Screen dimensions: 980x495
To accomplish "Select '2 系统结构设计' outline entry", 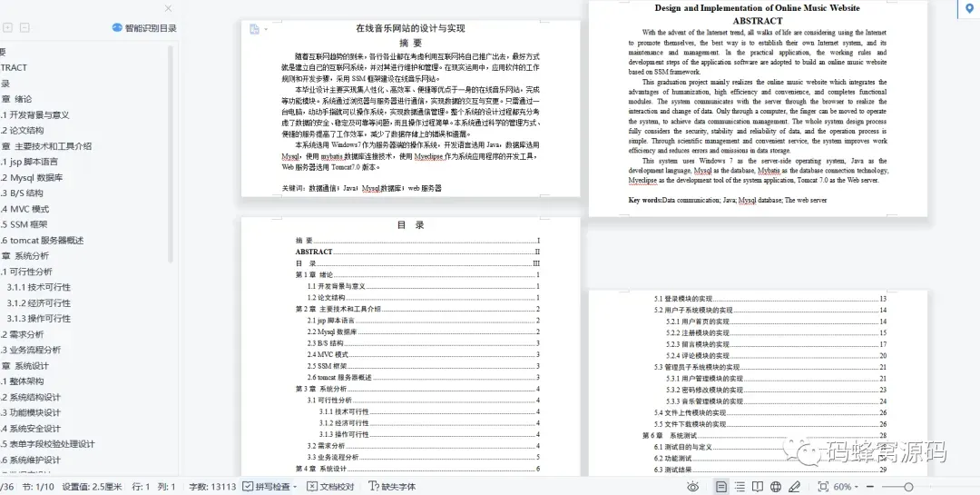I will pos(31,397).
